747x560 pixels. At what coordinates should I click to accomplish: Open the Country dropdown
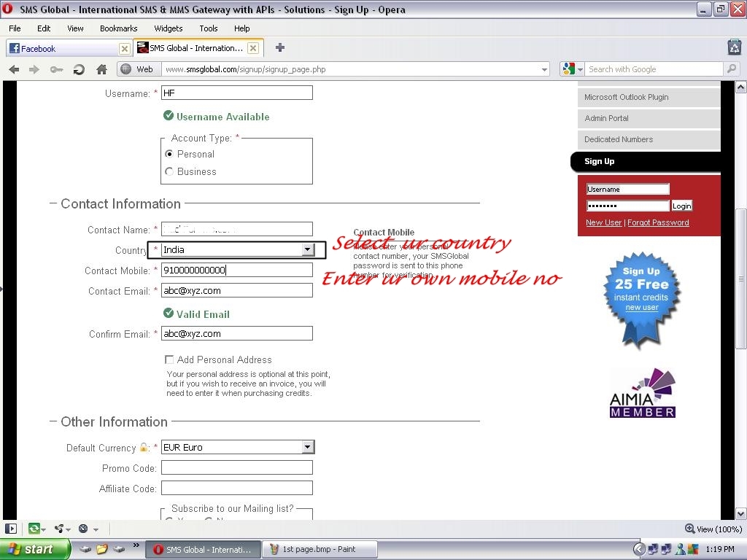click(308, 249)
